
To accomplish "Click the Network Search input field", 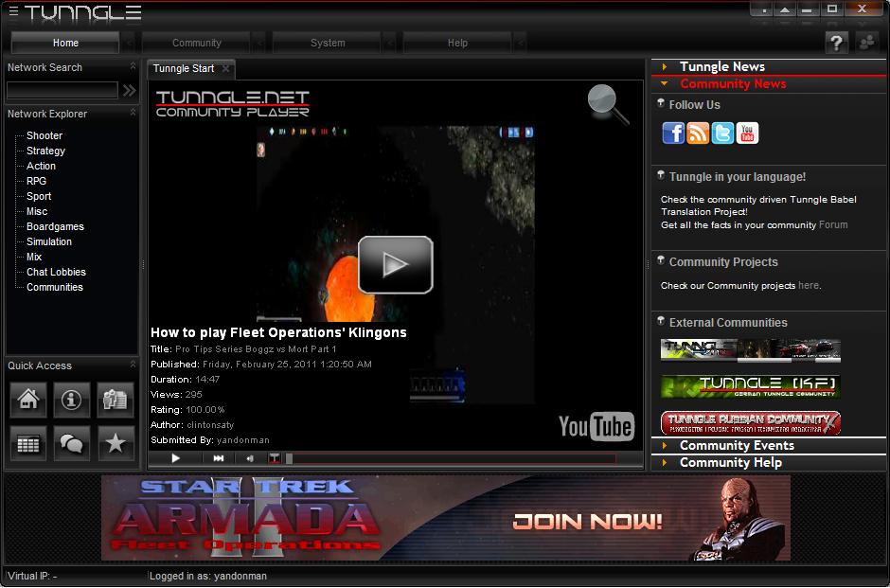I will (62, 90).
